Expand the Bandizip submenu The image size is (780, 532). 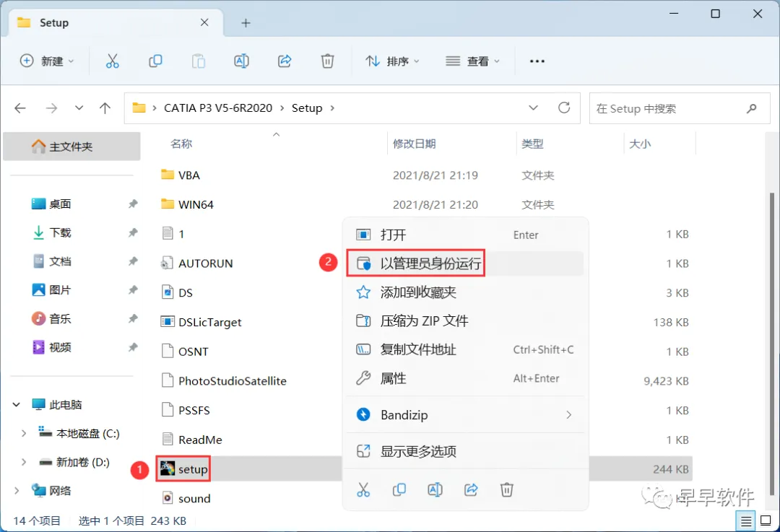569,414
